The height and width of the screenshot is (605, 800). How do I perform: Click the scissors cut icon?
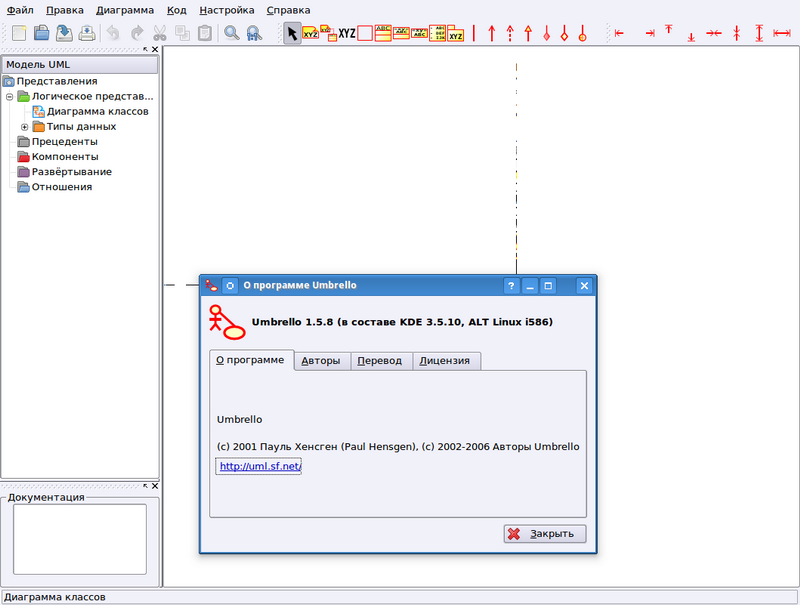(x=160, y=33)
